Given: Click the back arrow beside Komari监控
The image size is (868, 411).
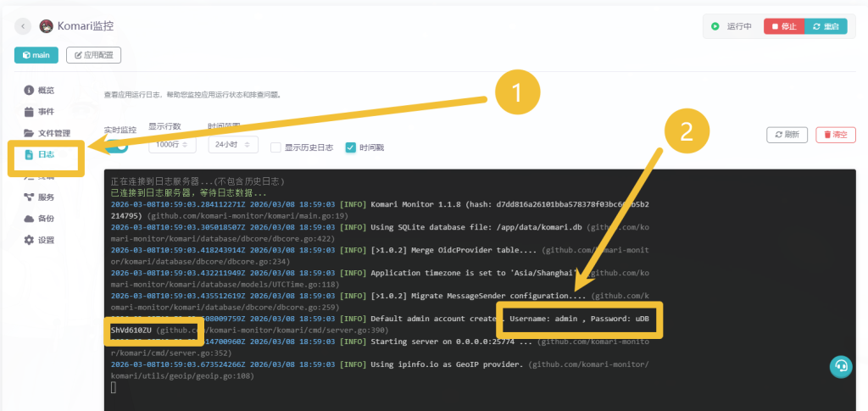Looking at the screenshot, I should [23, 26].
